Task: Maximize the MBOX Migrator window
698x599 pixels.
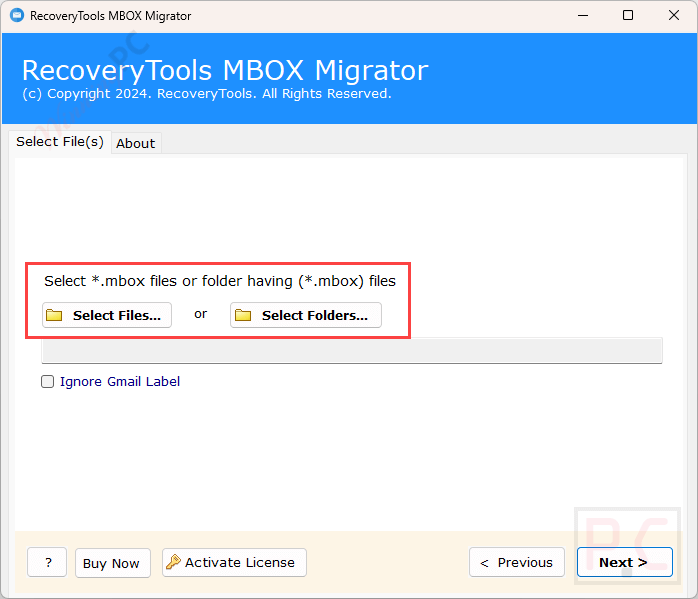Action: pos(628,16)
